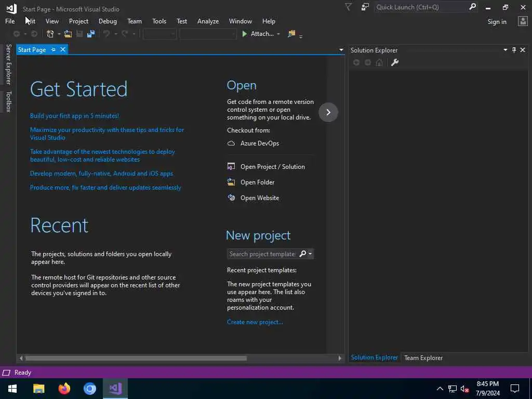Screen dimensions: 532x399
Task: Click the notifications flag icon
Action: point(348,7)
